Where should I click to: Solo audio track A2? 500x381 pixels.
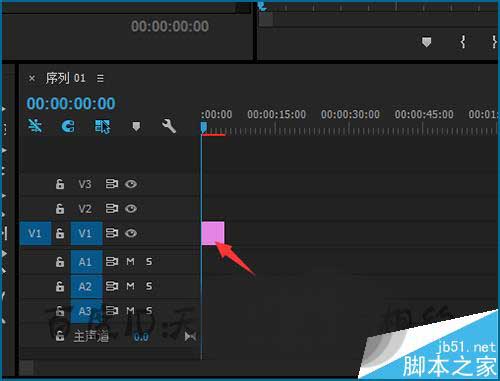(x=149, y=286)
